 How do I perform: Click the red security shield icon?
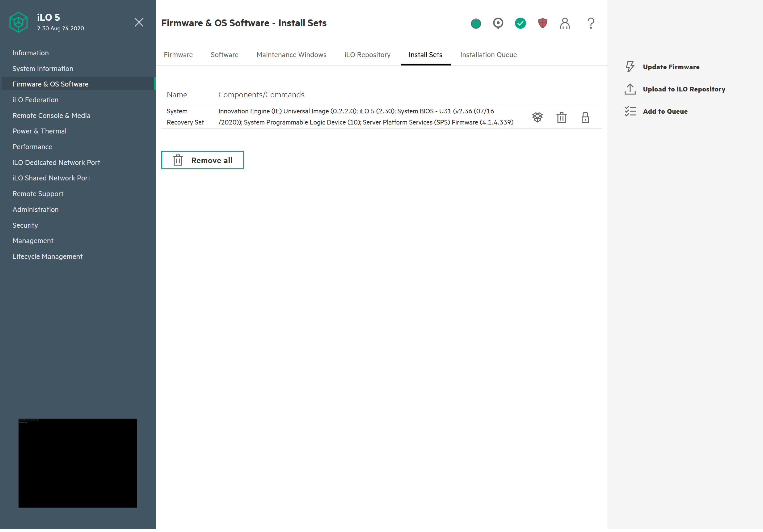(542, 23)
